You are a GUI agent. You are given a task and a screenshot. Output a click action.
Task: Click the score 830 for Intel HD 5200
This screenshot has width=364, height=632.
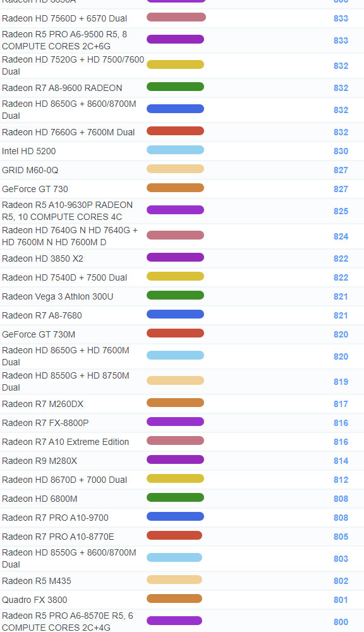(341, 151)
